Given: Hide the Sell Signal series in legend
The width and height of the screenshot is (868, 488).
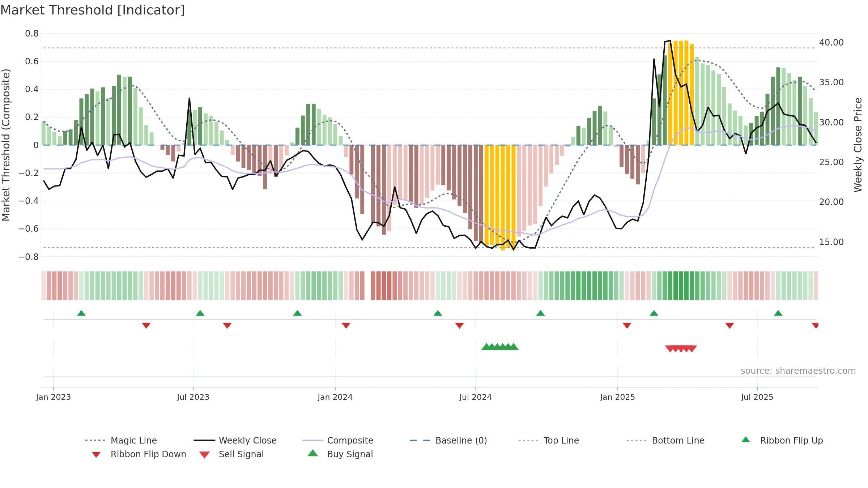Looking at the screenshot, I should tap(231, 454).
